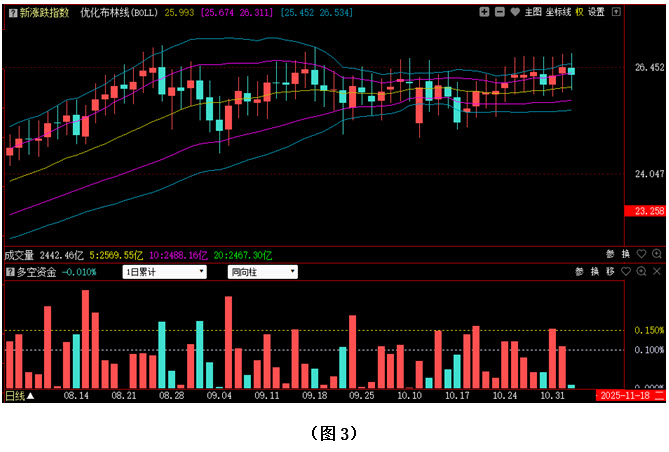Click 优化布林线(BOLL) indicator label
The height and width of the screenshot is (452, 669).
point(119,12)
